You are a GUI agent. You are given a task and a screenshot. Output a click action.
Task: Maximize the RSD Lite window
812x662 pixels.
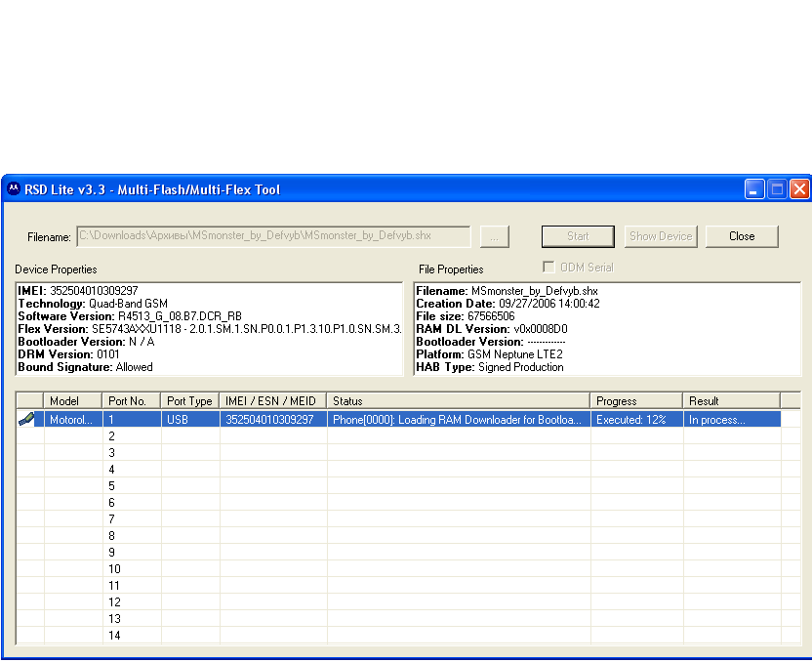tap(777, 189)
